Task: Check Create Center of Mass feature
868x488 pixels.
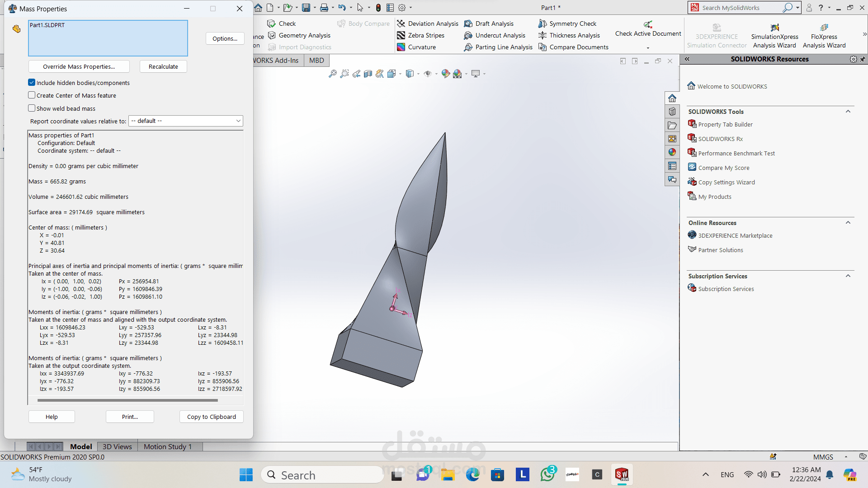Action: coord(32,95)
